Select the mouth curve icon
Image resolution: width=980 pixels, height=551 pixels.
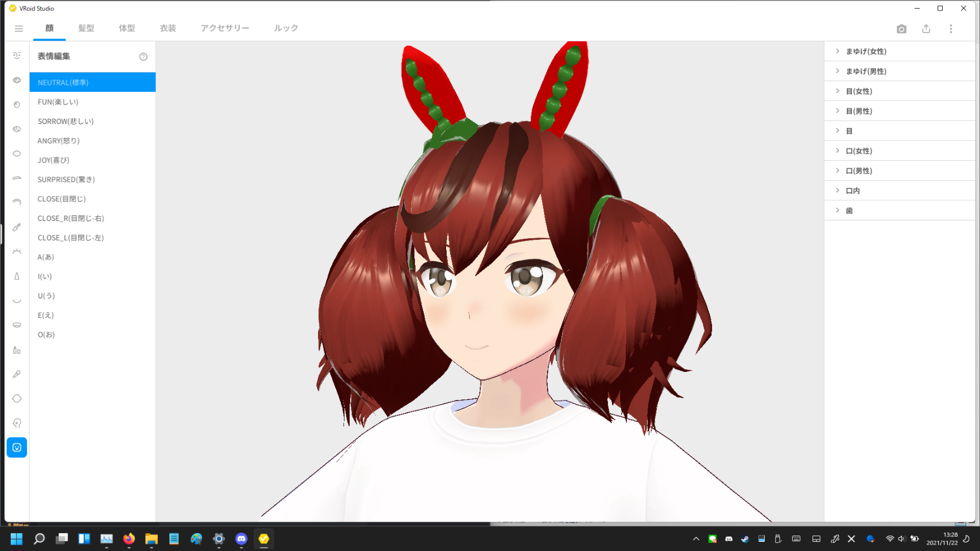point(17,300)
